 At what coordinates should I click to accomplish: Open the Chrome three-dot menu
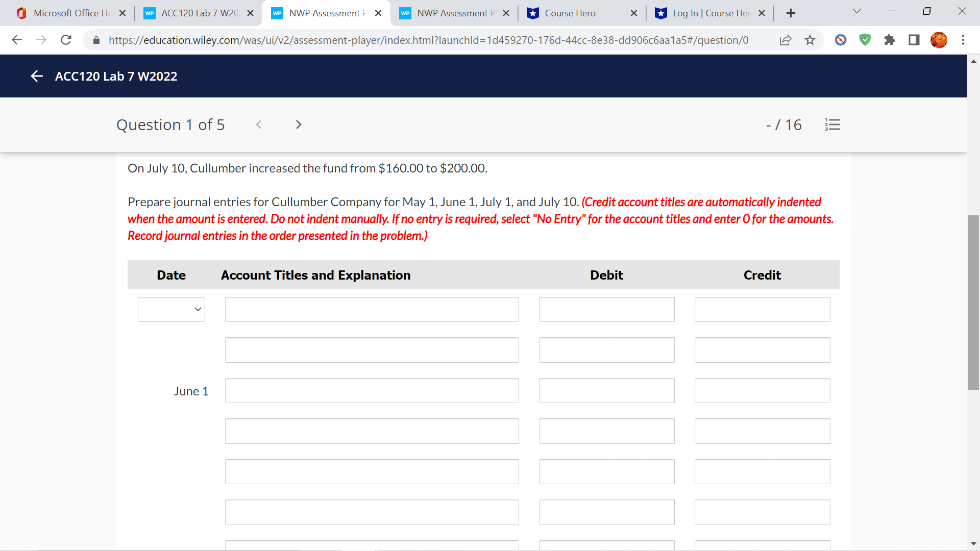963,40
